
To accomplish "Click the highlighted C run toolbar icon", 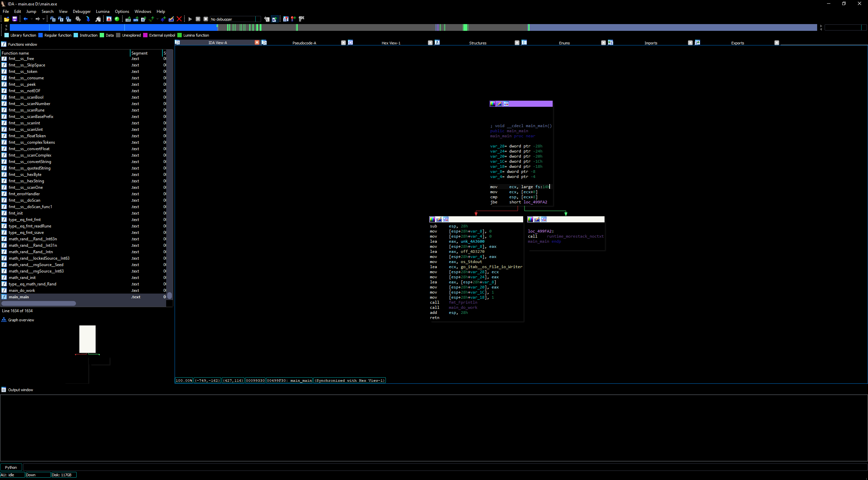I will [275, 19].
